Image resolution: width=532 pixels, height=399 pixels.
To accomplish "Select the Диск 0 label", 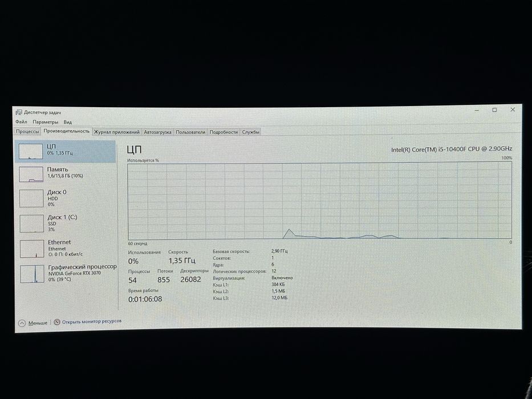I will (57, 192).
